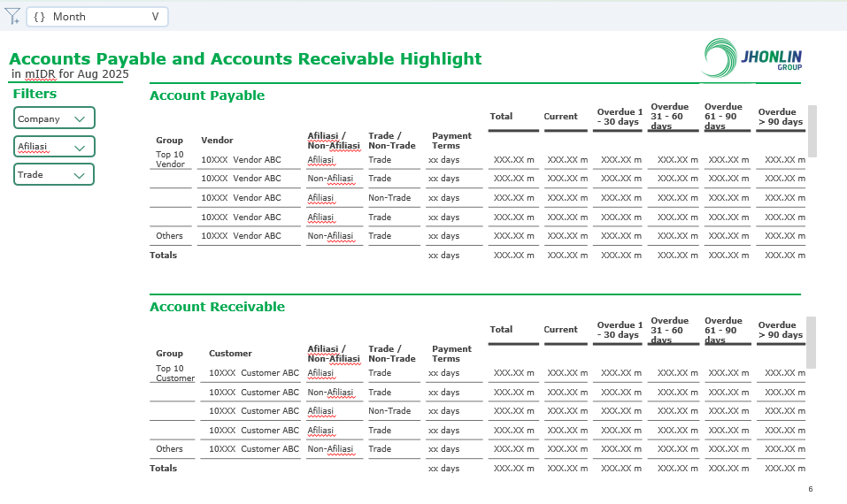Image resolution: width=847 pixels, height=504 pixels.
Task: Expand the Afiliasi filter dropdown
Action: point(54,146)
